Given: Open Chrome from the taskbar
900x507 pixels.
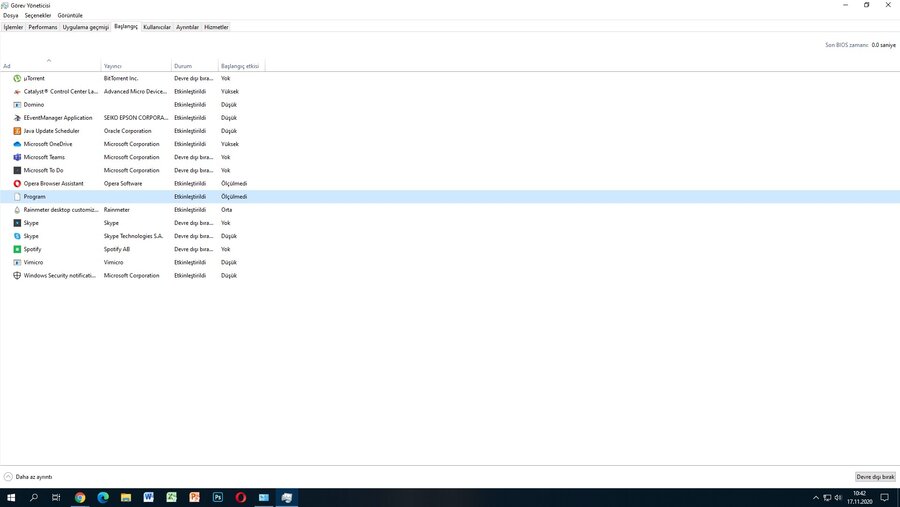Looking at the screenshot, I should click(80, 497).
